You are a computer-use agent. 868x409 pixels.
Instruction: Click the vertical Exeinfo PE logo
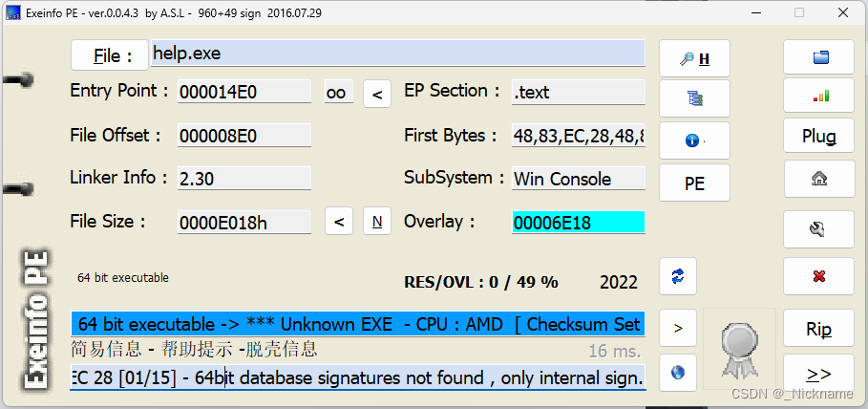tap(37, 320)
